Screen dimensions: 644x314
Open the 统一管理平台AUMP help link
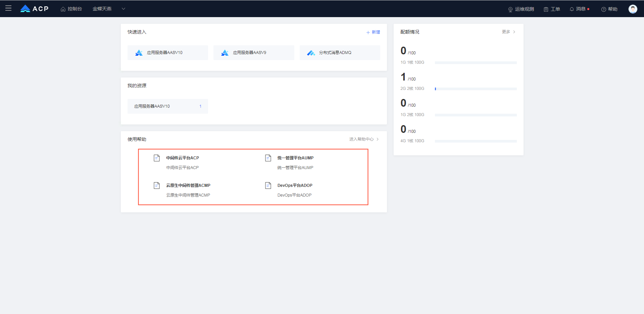tap(295, 158)
